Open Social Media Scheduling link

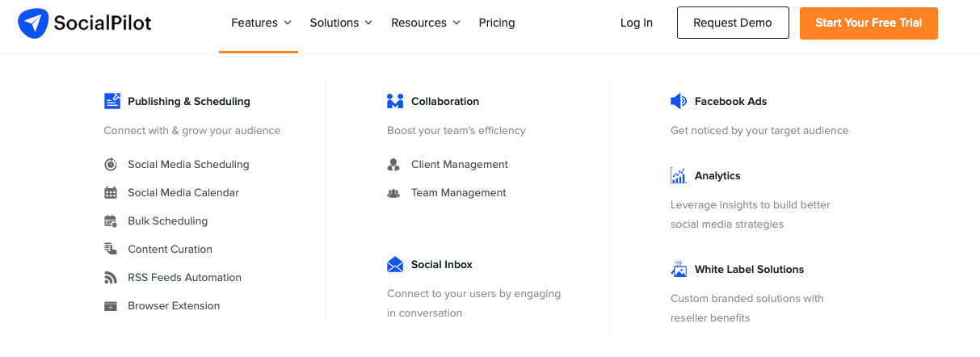(188, 164)
